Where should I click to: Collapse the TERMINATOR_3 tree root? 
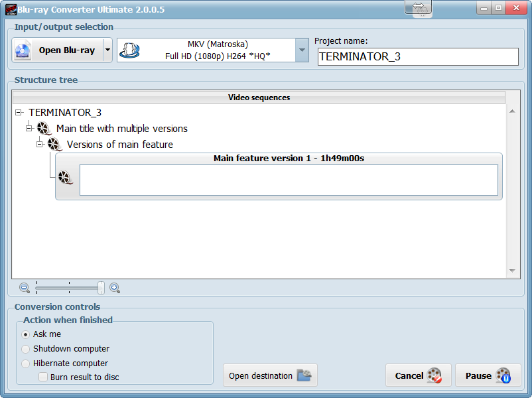19,112
